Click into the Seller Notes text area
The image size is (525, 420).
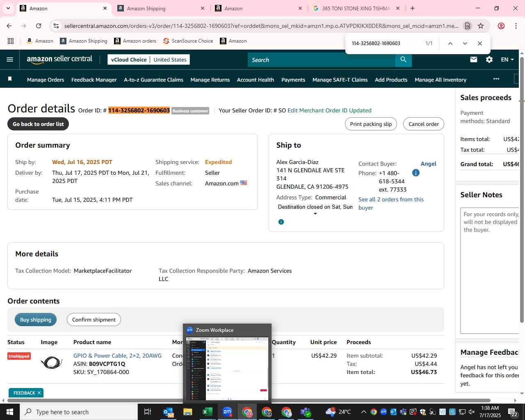coord(490,270)
